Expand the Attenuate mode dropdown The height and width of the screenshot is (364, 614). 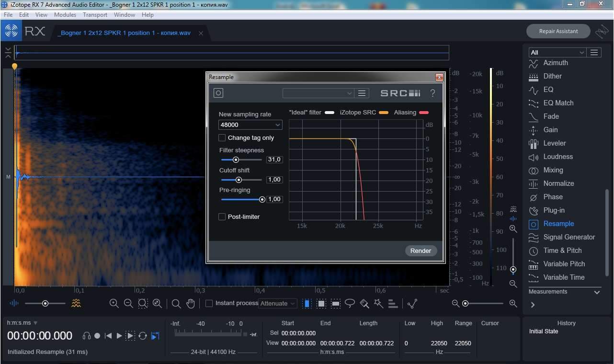[278, 303]
